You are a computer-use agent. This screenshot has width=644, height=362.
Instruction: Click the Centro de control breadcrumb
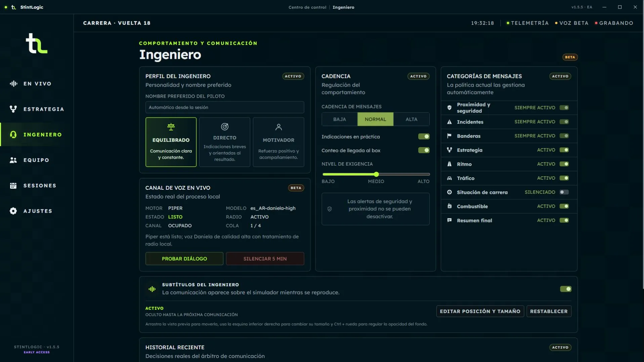307,7
